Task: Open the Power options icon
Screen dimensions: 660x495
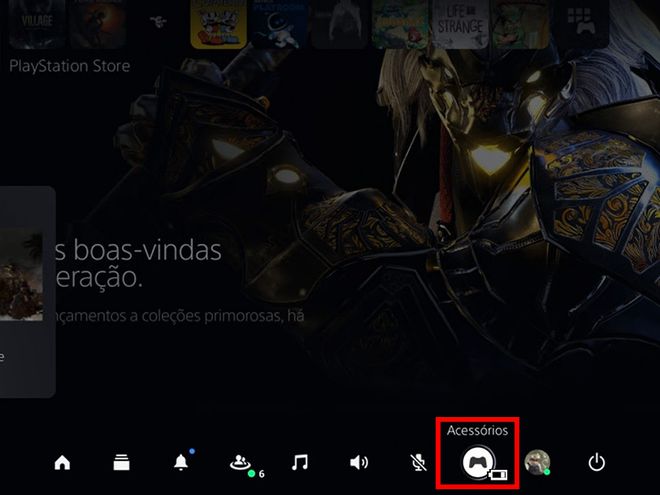Action: (x=597, y=463)
